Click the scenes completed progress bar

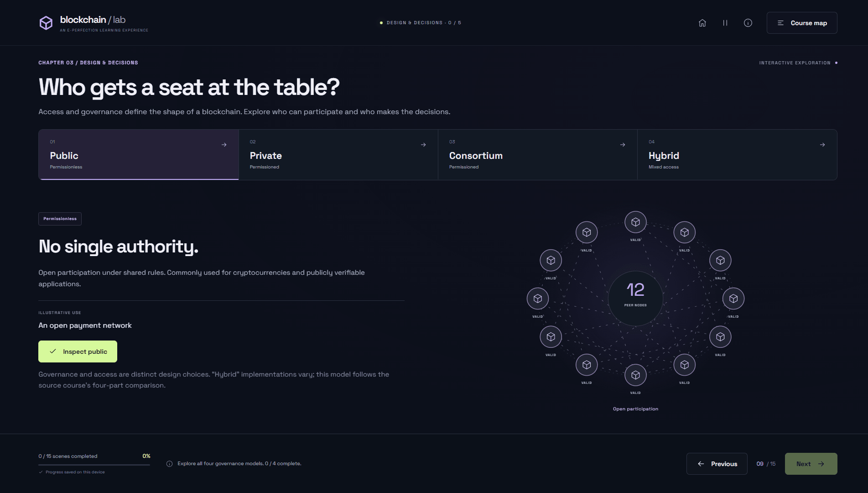pos(94,465)
